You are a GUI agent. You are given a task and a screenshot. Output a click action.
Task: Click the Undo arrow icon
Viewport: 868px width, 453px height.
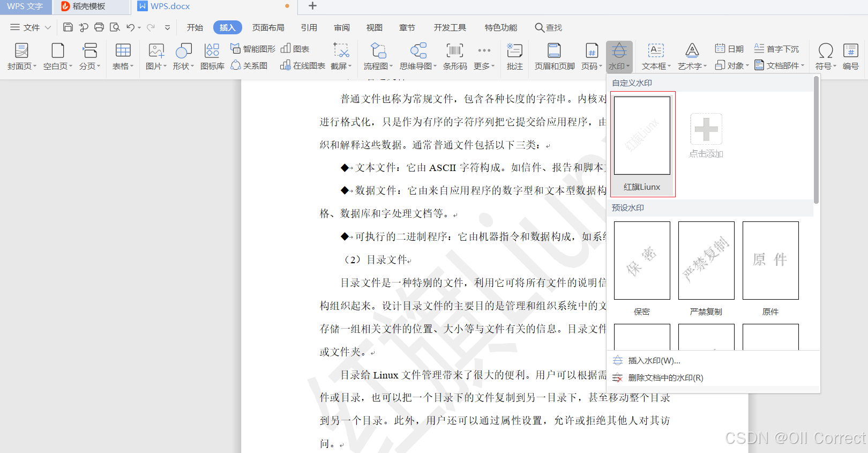(130, 27)
